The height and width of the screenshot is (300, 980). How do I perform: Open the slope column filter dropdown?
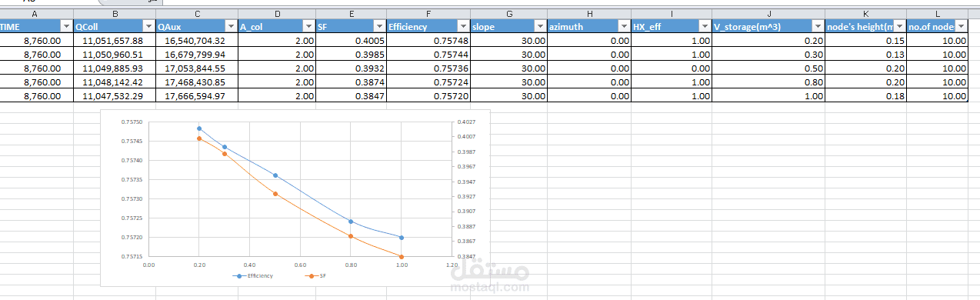(x=540, y=26)
